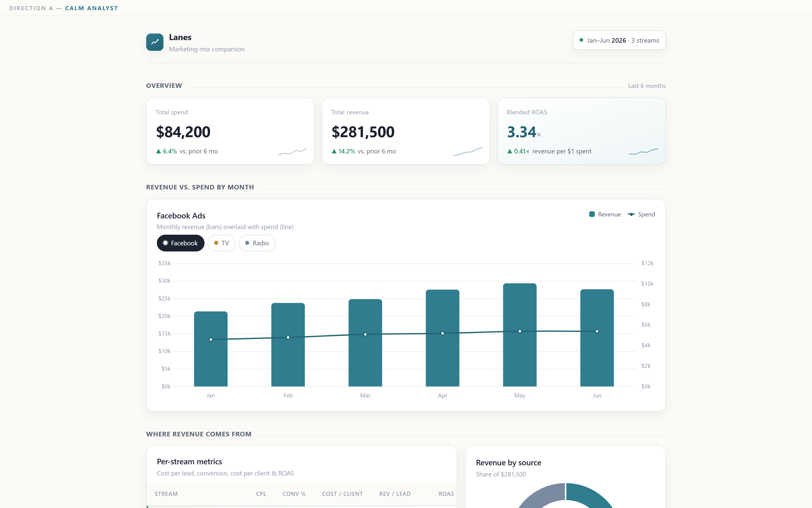
Task: Click the Apr revenue bar
Action: [x=443, y=338]
